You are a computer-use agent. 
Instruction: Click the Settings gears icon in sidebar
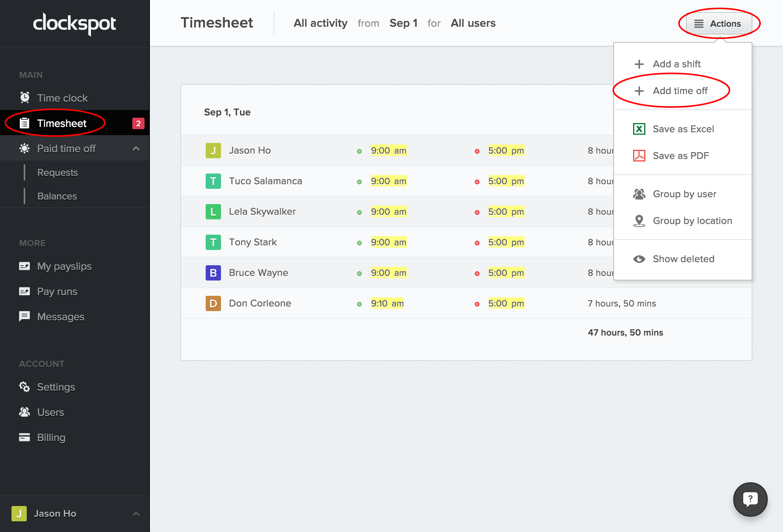coord(24,387)
